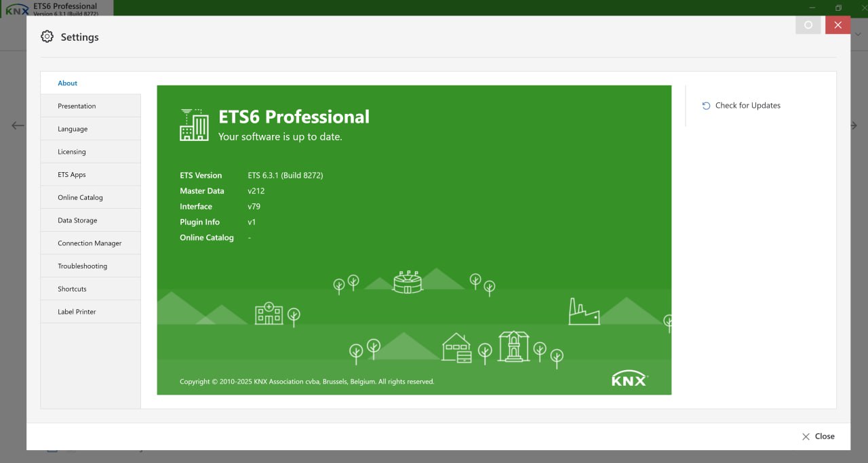Image resolution: width=868 pixels, height=463 pixels.
Task: Open the About settings tab
Action: (68, 83)
